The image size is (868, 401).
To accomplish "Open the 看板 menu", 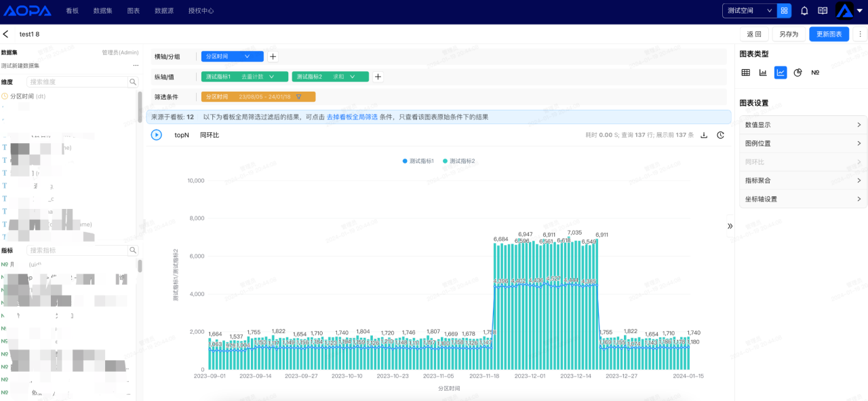I will (73, 11).
